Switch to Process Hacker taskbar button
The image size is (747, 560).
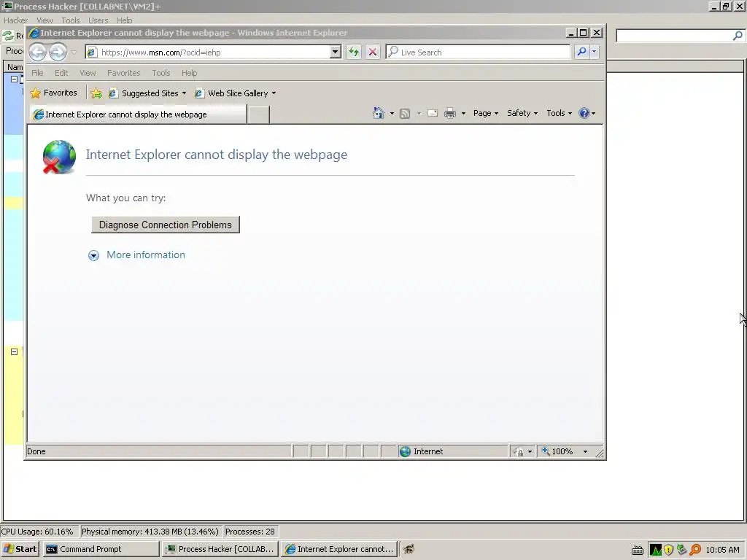(220, 549)
